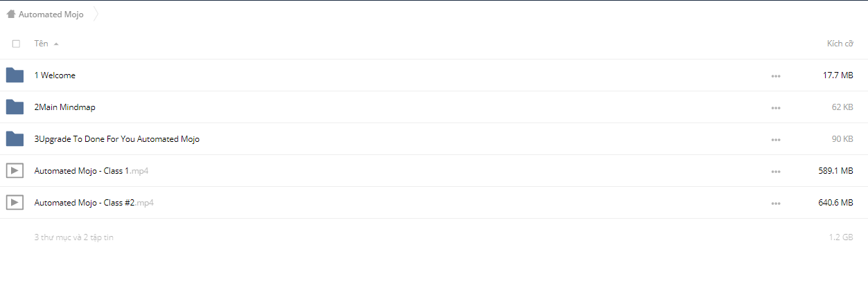Open Automated Mojo - Class #2.mp4 file
Image resolution: width=868 pixels, height=299 pixels.
click(94, 203)
